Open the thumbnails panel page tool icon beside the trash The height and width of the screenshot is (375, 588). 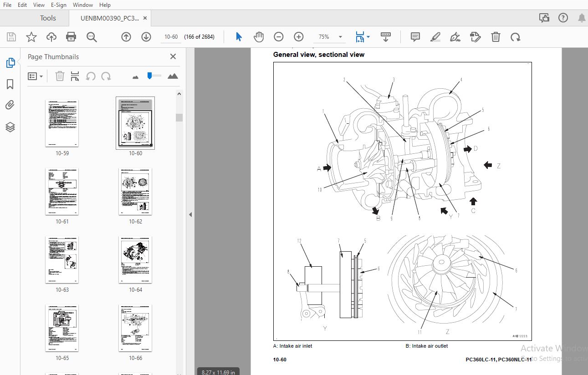tap(75, 76)
